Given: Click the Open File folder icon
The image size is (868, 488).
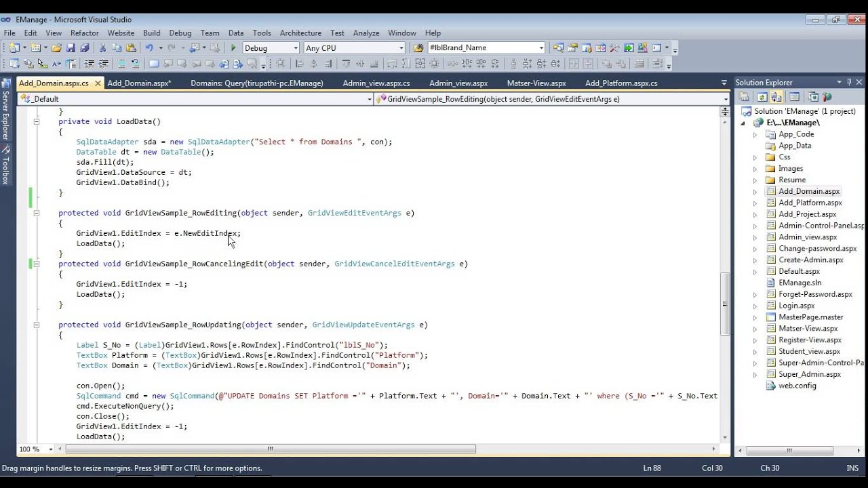Looking at the screenshot, I should click(57, 48).
